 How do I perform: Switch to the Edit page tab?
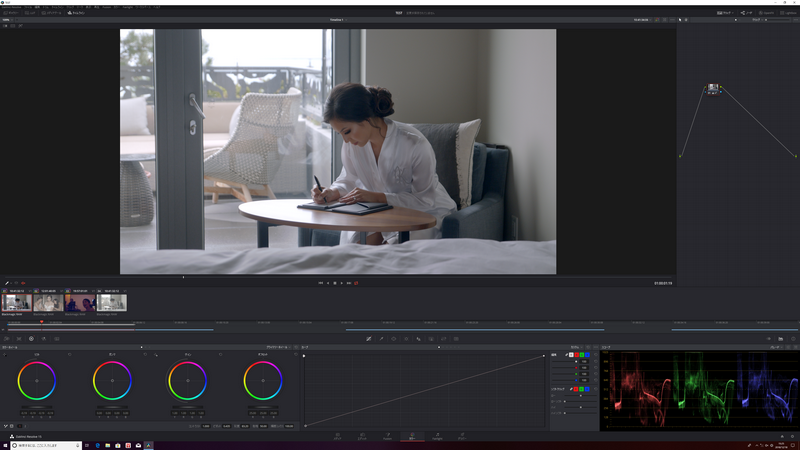pos(362,436)
